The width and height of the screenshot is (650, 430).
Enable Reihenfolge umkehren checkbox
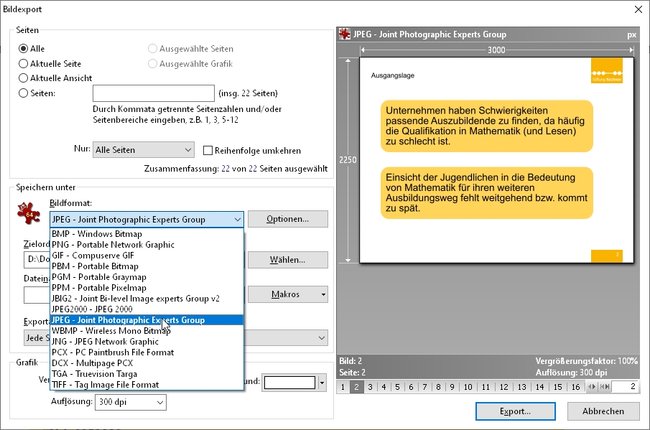point(208,150)
